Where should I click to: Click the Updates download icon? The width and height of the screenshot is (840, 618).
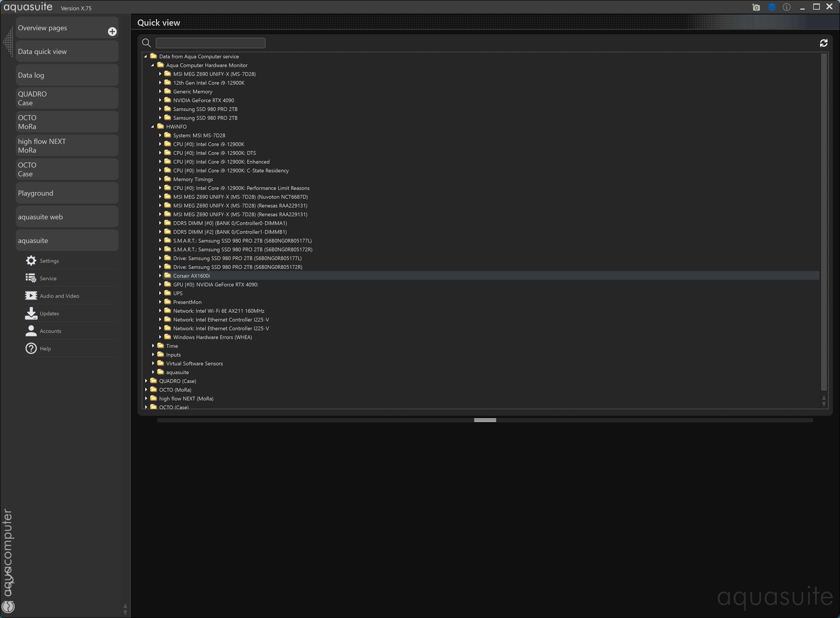click(x=31, y=313)
